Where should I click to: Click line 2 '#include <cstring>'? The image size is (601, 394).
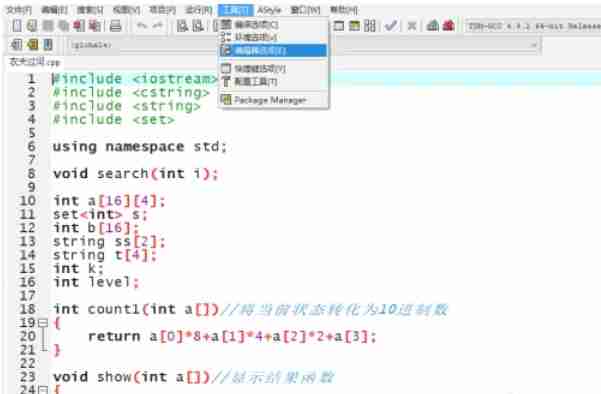[x=131, y=92]
